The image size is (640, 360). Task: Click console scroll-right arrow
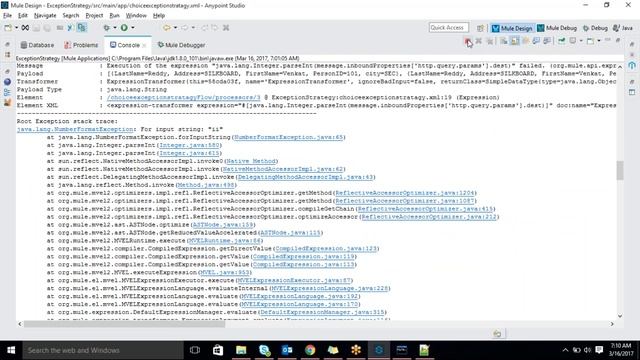(612, 324)
